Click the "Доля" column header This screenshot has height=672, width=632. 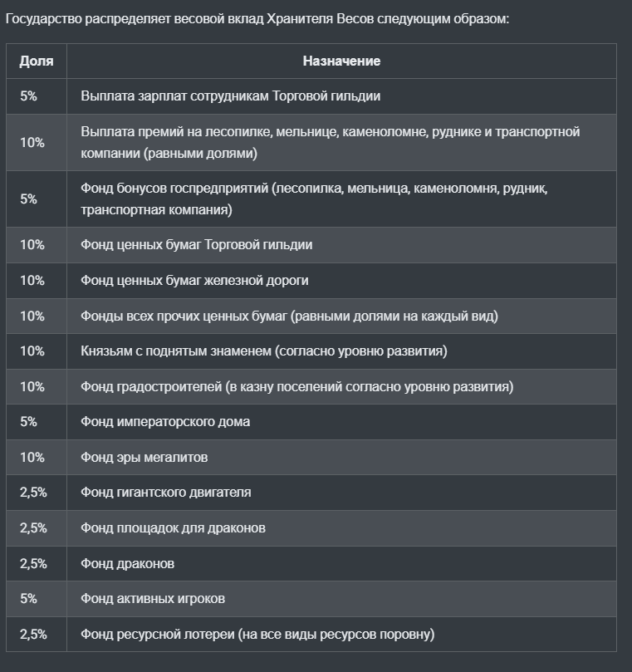(37, 61)
